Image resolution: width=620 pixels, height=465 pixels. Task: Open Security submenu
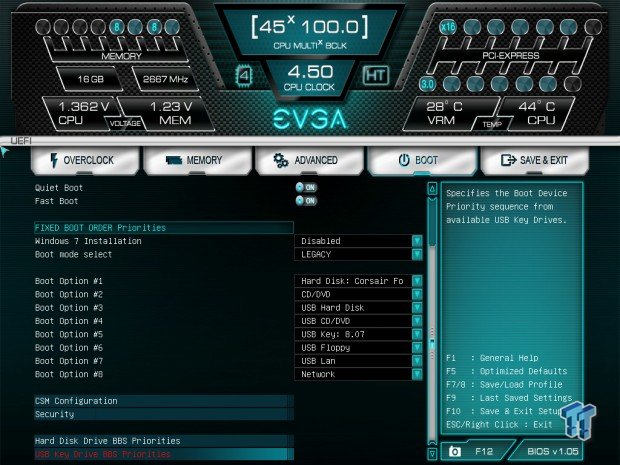(x=164, y=414)
